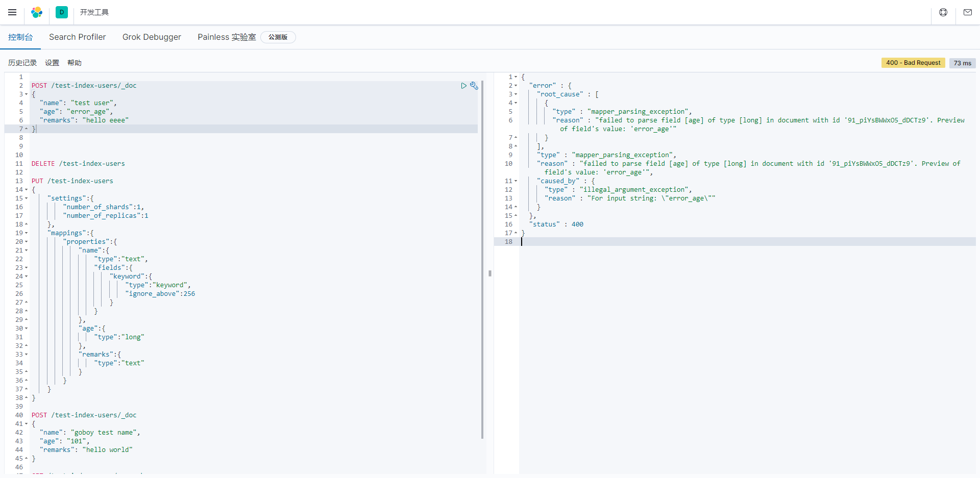The height and width of the screenshot is (478, 980).
Task: Click the "remarks": "hello eeee" line
Action: [84, 120]
